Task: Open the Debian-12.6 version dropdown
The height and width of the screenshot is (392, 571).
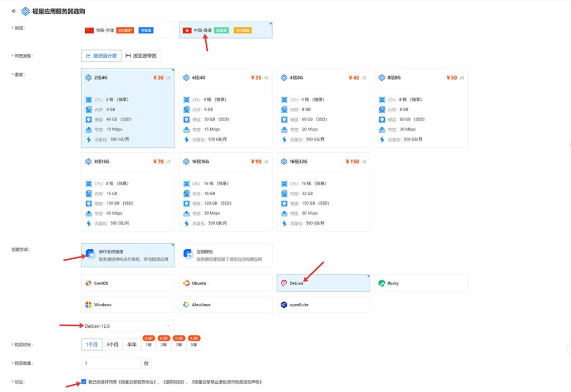Action: (128, 326)
